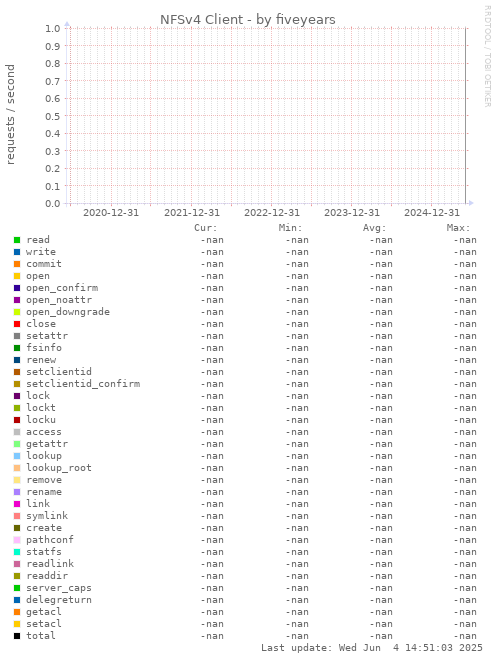Click the orange swatch beside getacl
The height and width of the screenshot is (660, 497).
[17, 612]
